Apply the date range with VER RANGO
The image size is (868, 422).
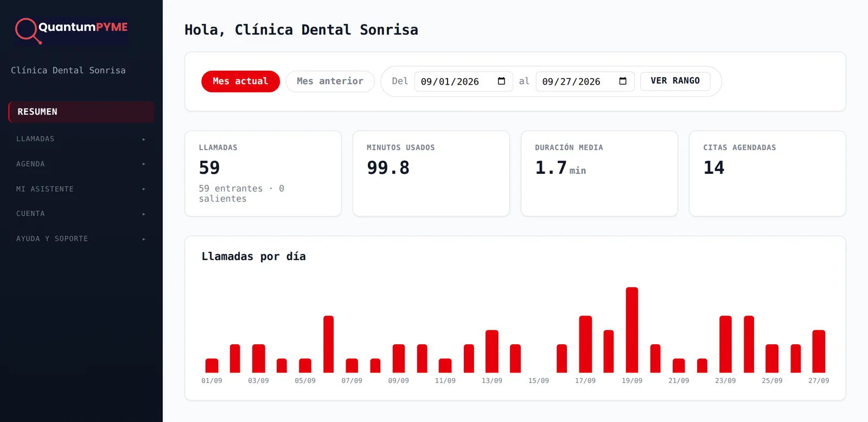pos(675,81)
